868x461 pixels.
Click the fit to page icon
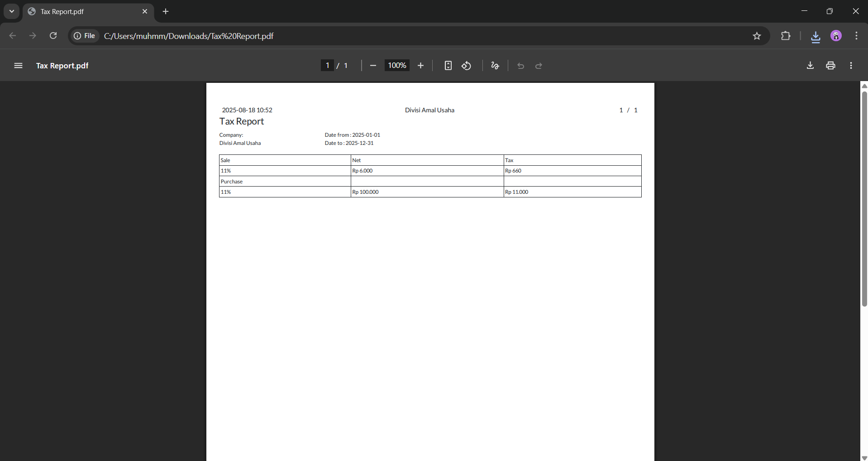(448, 66)
